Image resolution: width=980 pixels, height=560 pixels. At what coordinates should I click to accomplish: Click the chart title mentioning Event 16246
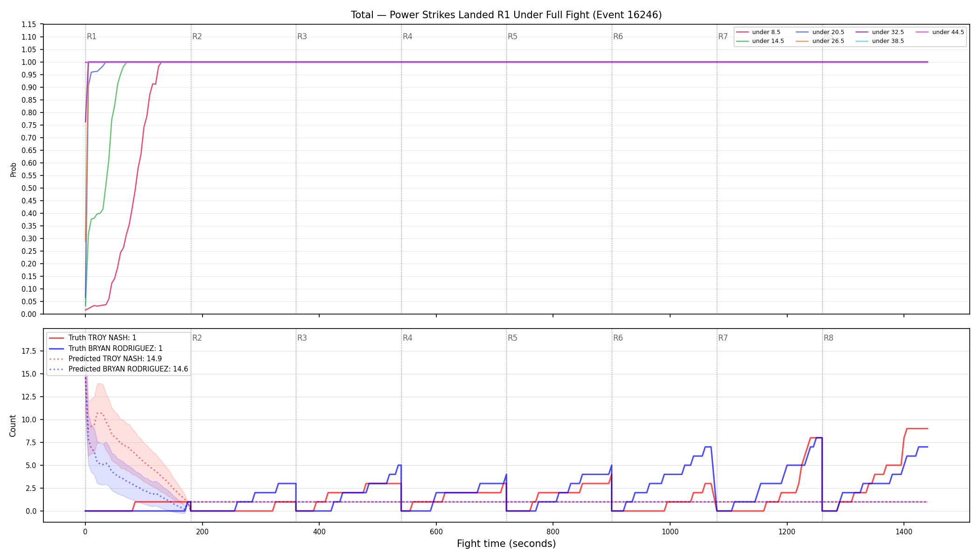[x=506, y=15]
